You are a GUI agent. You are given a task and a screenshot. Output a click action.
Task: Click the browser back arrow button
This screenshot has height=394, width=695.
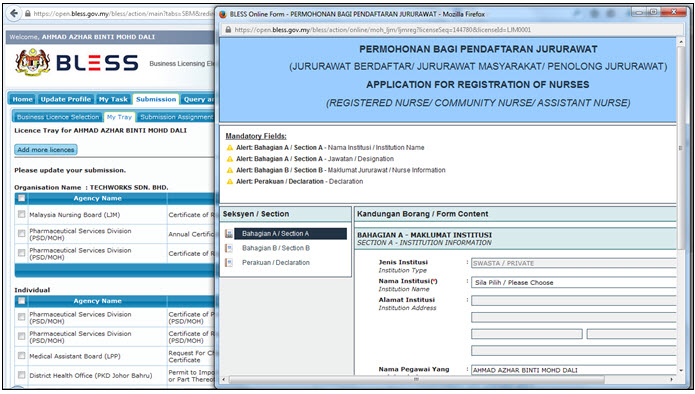coord(14,13)
